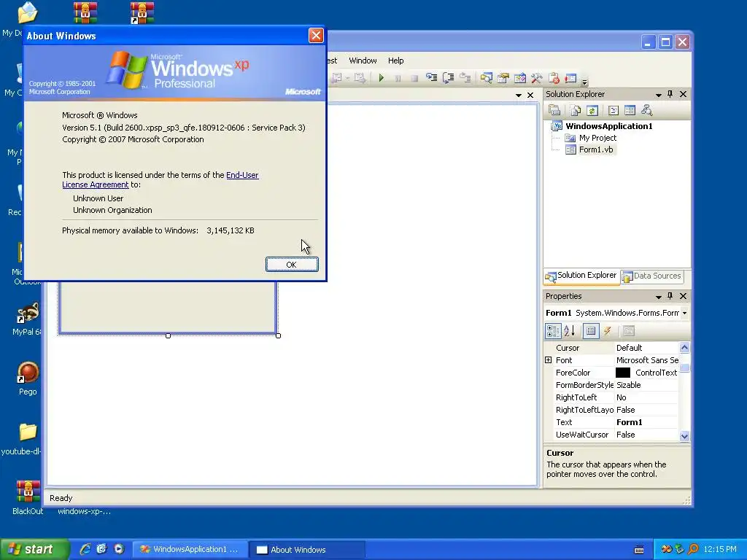
Task: Open Solution Explorer window position dropdown arrow
Action: click(659, 95)
